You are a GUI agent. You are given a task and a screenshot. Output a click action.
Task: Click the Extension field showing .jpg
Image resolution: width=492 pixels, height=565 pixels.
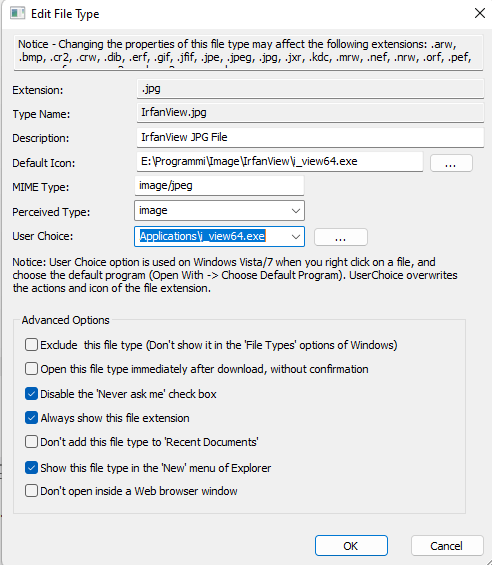tap(310, 89)
